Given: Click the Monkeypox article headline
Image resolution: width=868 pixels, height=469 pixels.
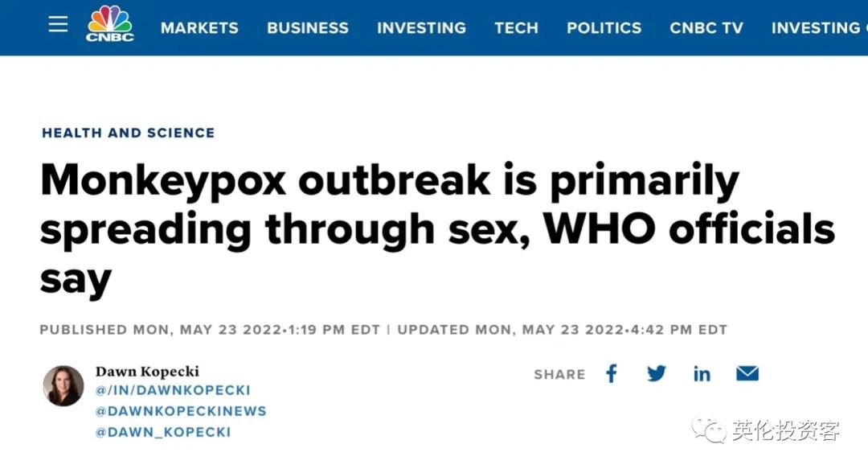Looking at the screenshot, I should (437, 229).
